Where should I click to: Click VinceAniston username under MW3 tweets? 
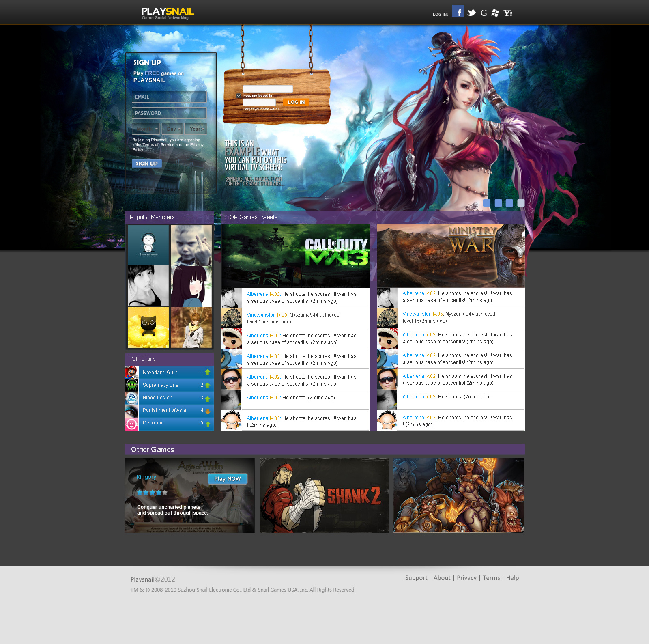click(x=261, y=315)
